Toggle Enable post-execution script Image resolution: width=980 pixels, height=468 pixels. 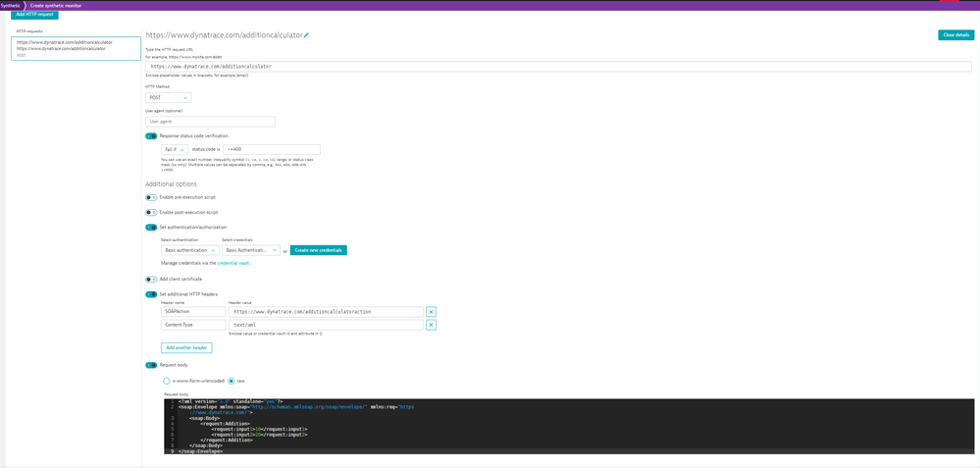tap(151, 213)
